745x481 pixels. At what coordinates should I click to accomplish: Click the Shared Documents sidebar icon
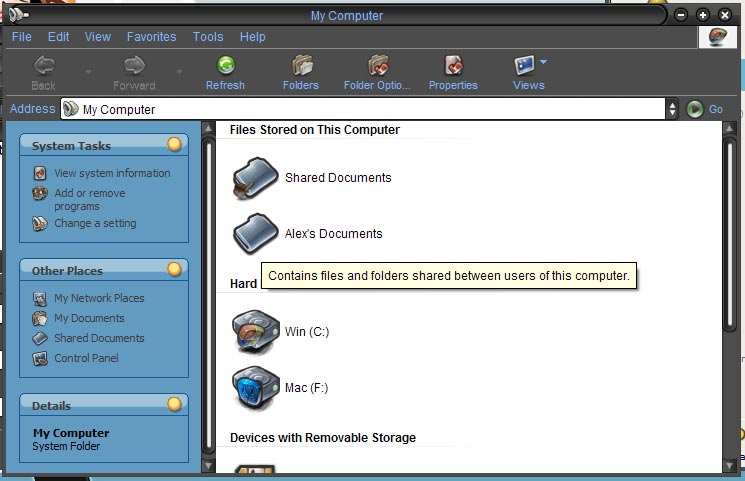(x=40, y=338)
